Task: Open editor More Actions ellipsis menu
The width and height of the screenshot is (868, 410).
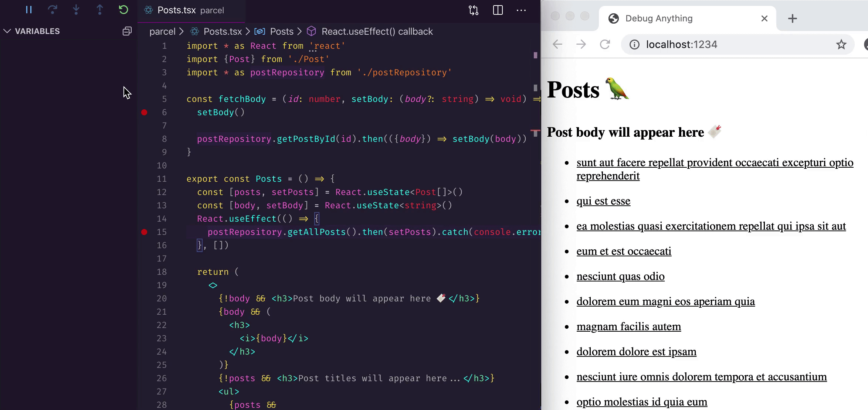Action: coord(521,10)
